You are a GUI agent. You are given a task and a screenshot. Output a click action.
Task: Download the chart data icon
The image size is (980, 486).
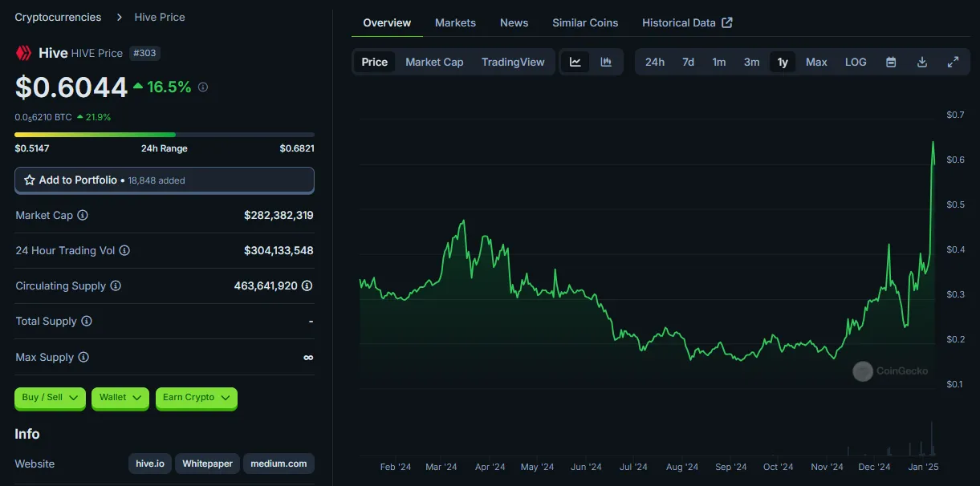tap(922, 62)
